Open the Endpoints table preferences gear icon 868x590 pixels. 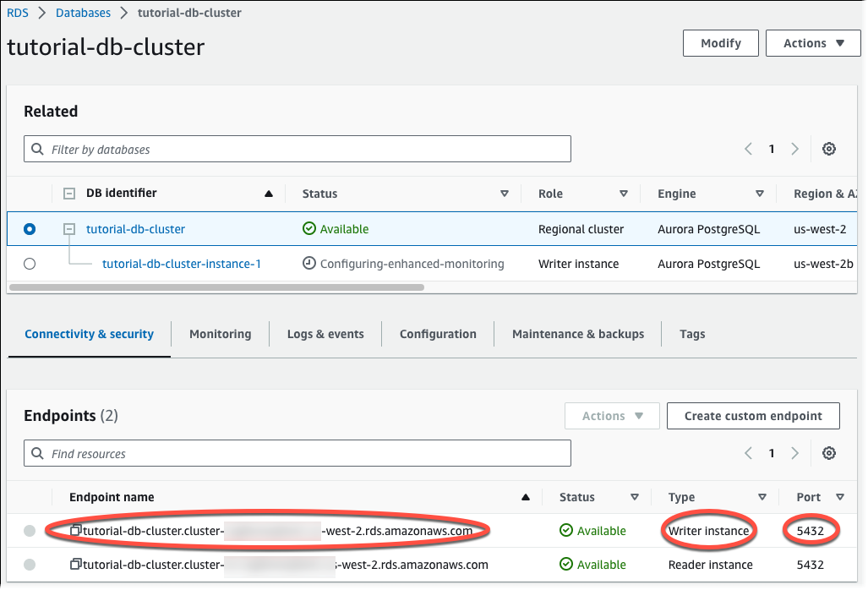pos(829,453)
